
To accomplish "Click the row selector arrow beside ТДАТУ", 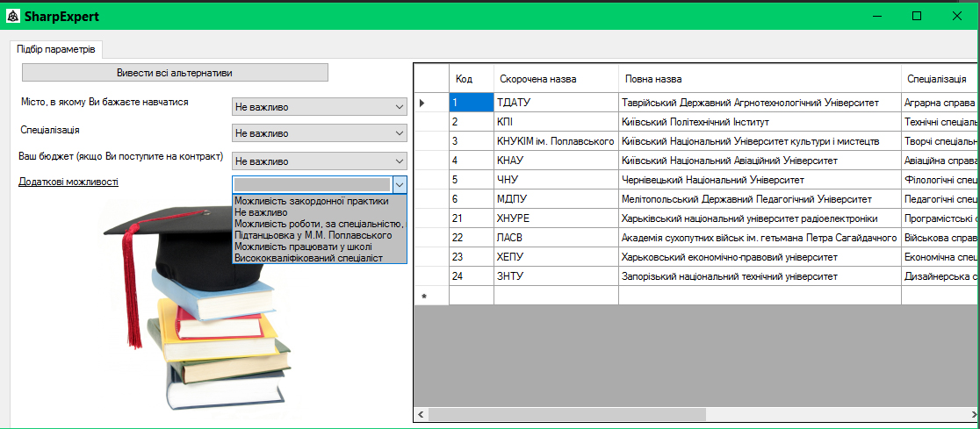I will (x=422, y=103).
